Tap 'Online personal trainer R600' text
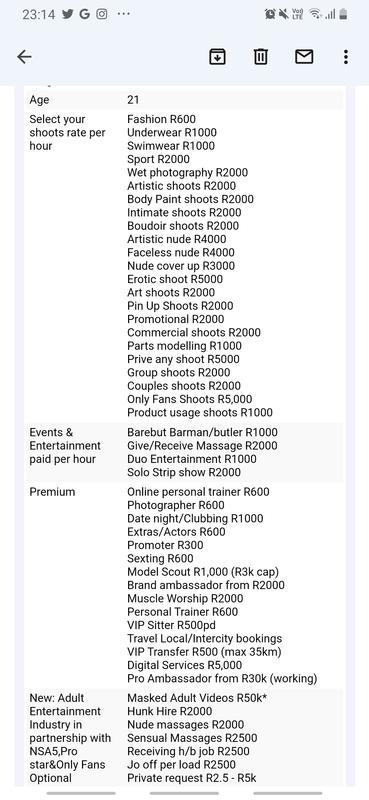 click(199, 492)
